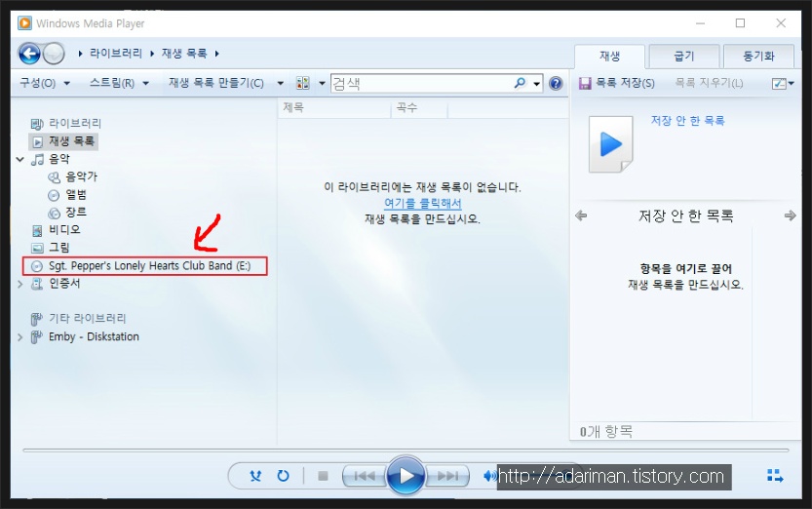
Task: Select 인증서 in the navigation tree
Action: click(x=64, y=283)
